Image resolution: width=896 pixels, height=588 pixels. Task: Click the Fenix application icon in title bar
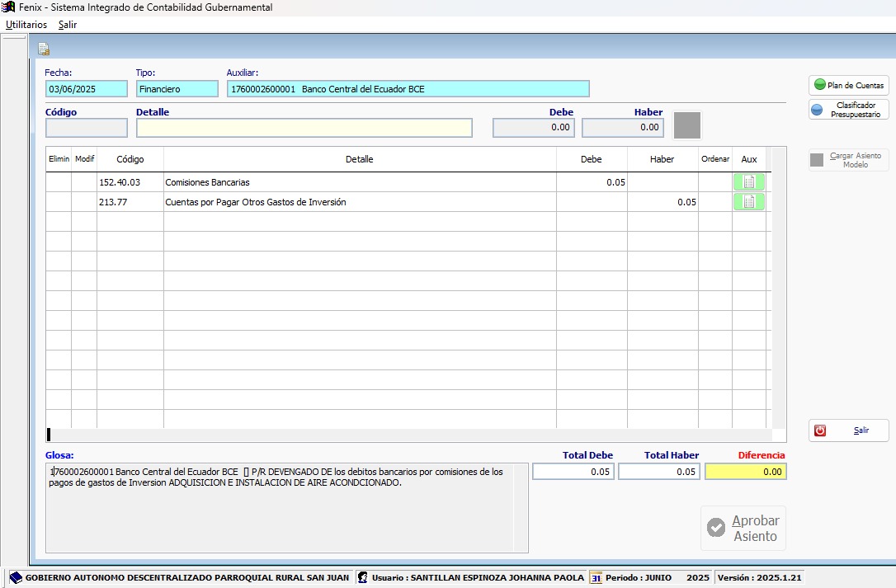point(8,7)
